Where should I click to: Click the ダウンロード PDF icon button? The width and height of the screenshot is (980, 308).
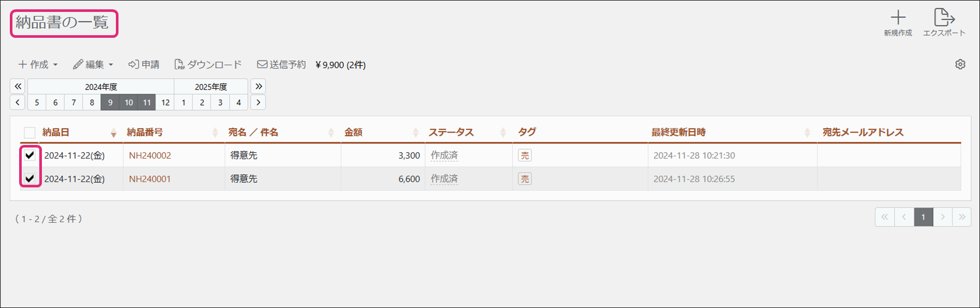pyautogui.click(x=208, y=65)
